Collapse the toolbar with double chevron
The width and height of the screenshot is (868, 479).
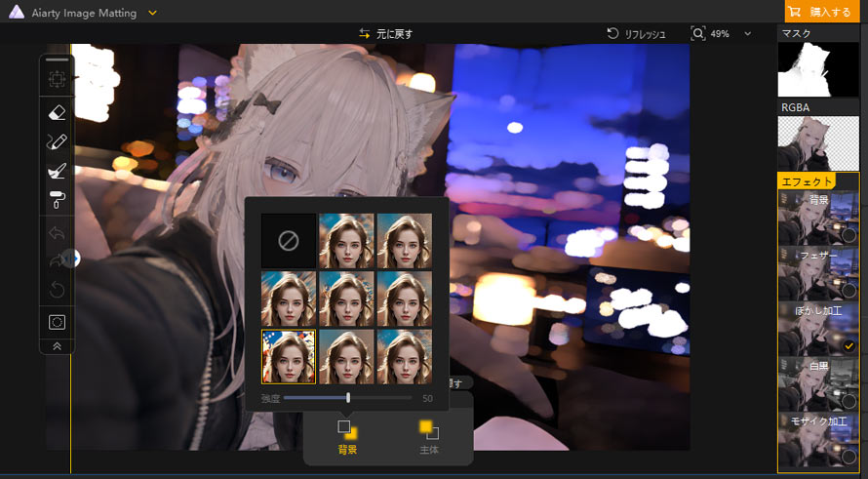pos(57,346)
